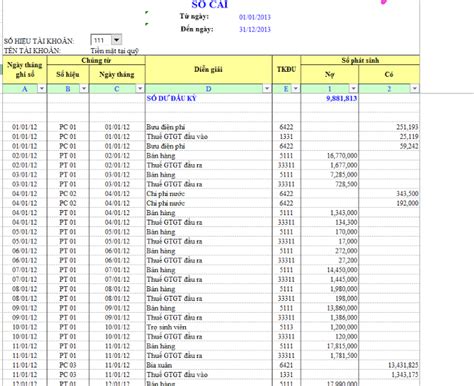Click the SỔ CÁI title
Screen dimensions: 474x386
210,4
